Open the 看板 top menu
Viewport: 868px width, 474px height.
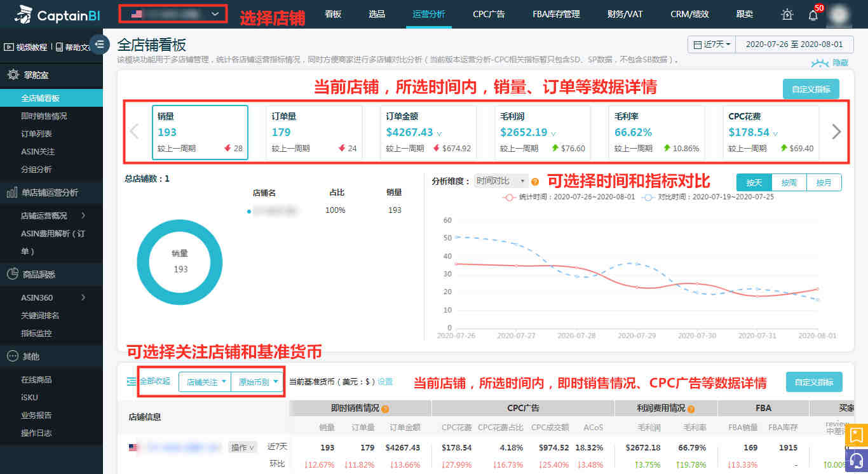tap(333, 14)
